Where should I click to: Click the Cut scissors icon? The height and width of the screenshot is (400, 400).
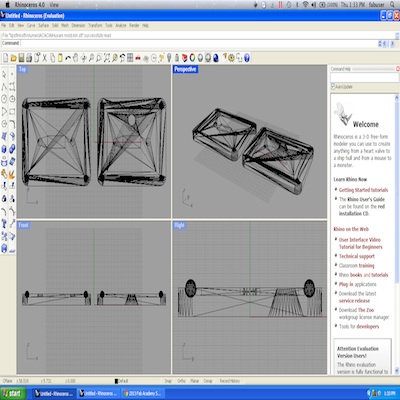pyautogui.click(x=44, y=58)
